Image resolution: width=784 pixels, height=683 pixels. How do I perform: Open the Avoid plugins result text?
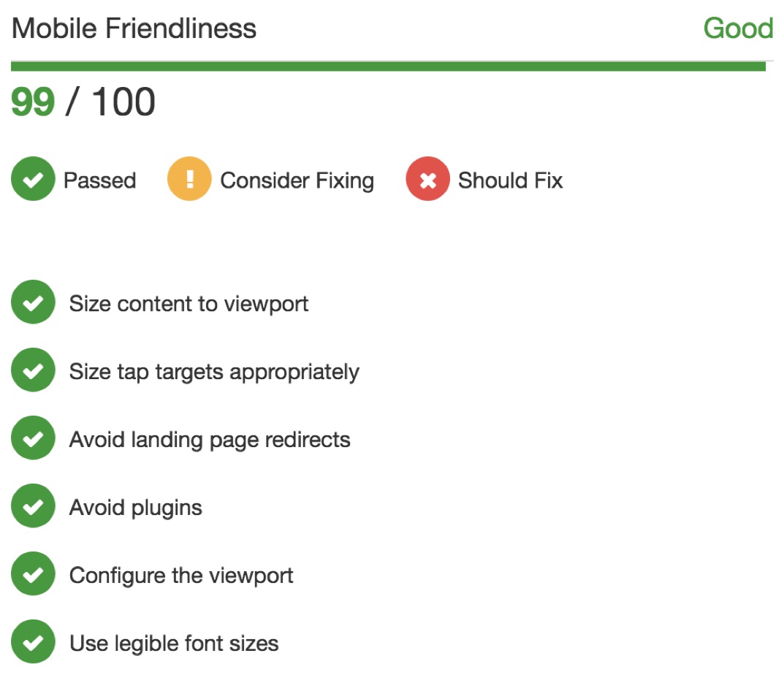[x=135, y=508]
